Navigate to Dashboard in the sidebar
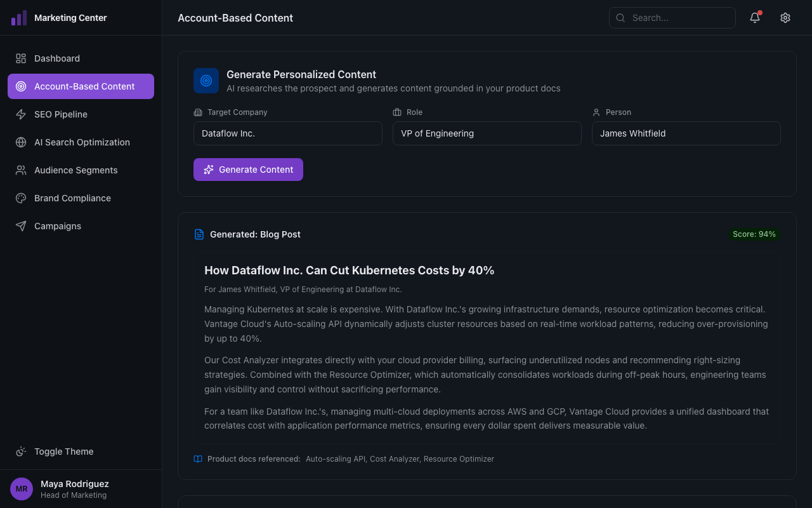This screenshot has height=508, width=812. (x=57, y=58)
